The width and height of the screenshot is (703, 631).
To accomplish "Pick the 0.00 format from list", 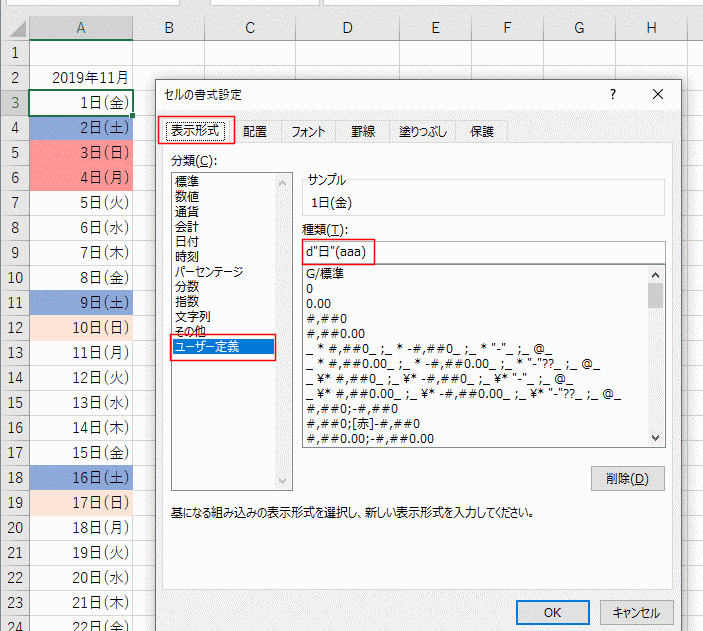I will (x=318, y=303).
